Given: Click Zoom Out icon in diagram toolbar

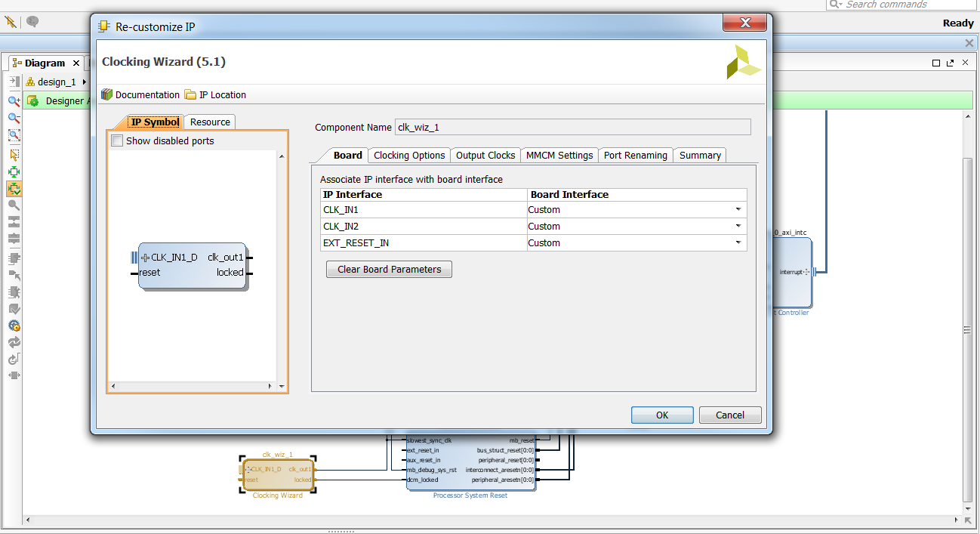Looking at the screenshot, I should 14,118.
